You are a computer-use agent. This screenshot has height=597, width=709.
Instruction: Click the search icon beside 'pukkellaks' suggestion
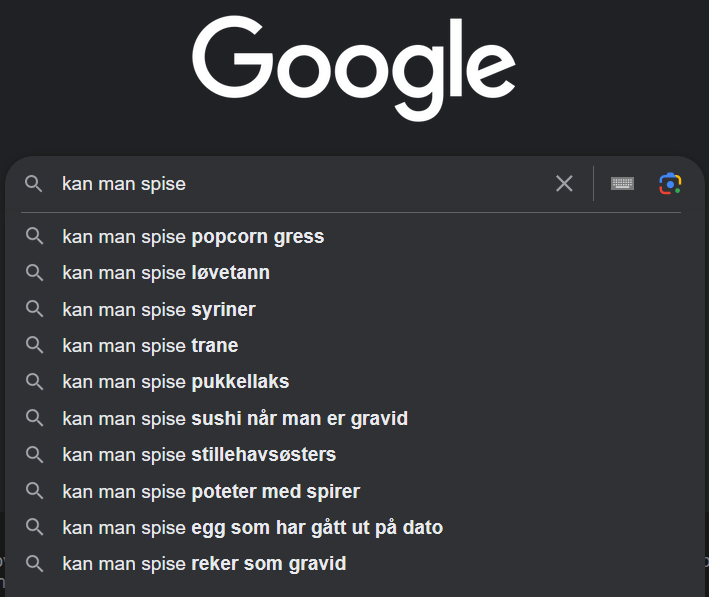34,382
